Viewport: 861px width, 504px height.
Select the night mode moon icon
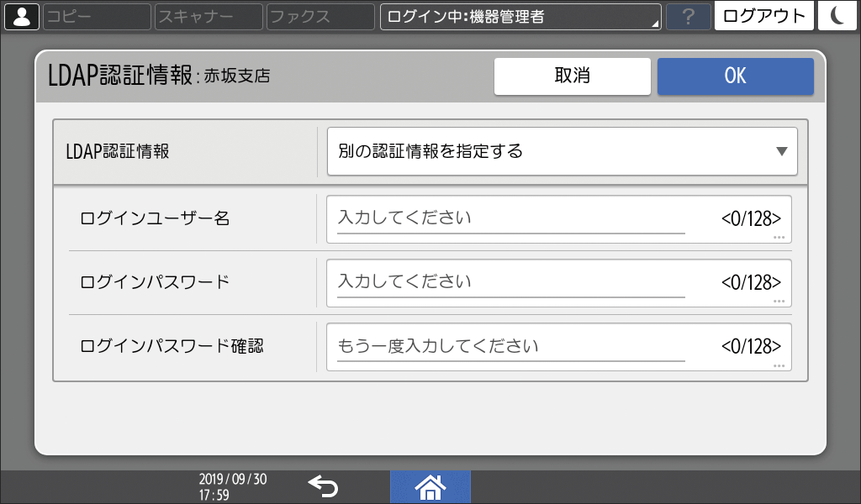tap(837, 16)
